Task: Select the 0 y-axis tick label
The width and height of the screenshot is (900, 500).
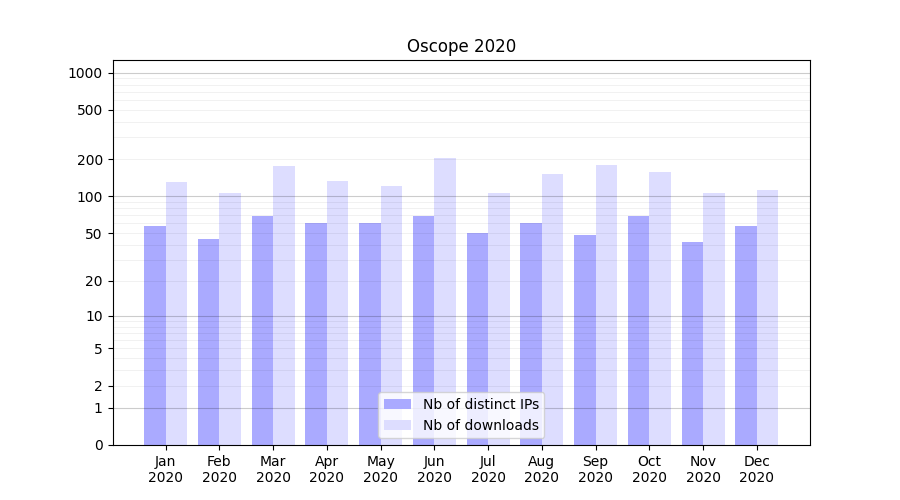Action: click(x=98, y=445)
